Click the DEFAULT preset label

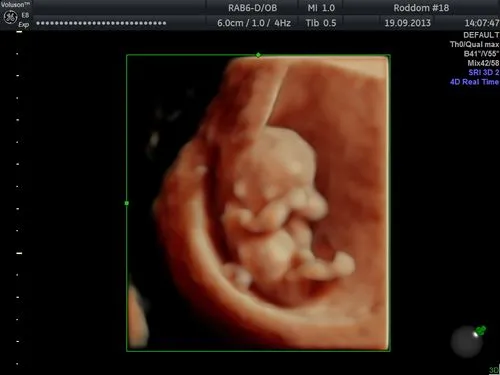tap(481, 35)
